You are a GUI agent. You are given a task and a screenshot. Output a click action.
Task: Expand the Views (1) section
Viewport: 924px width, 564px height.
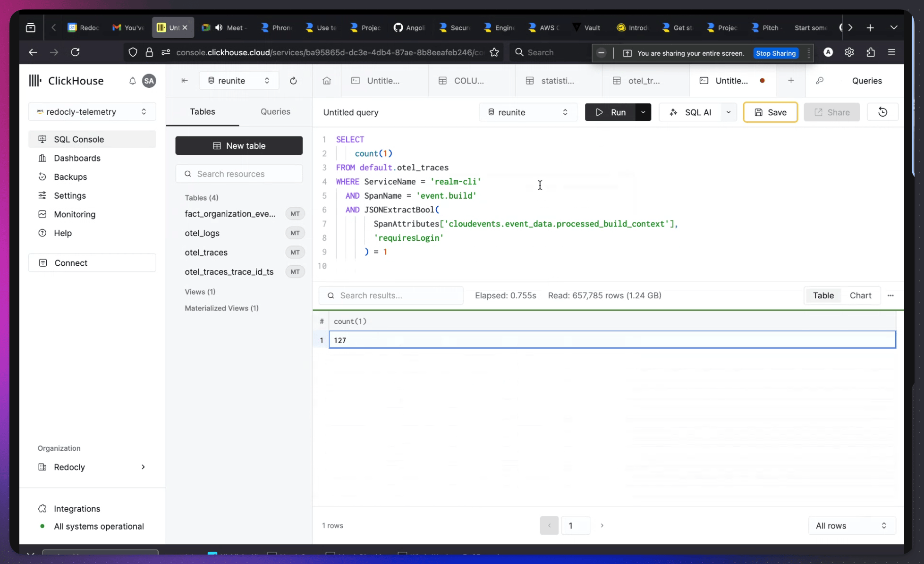(x=200, y=292)
